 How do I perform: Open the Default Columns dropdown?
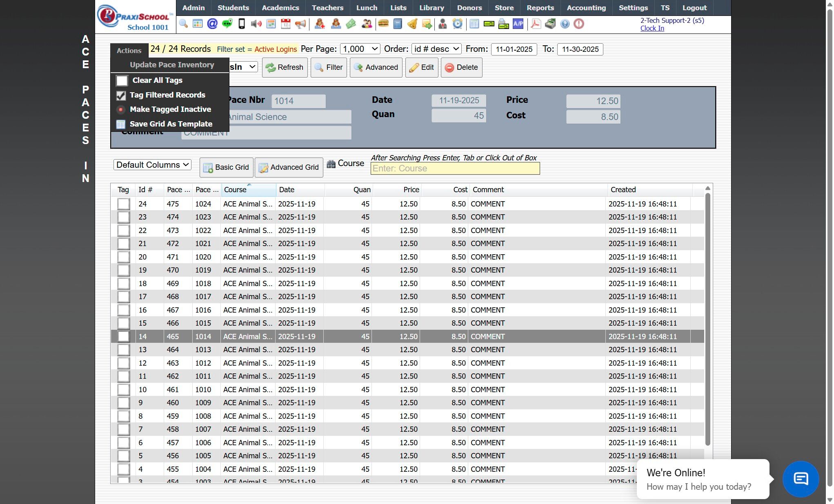click(x=152, y=165)
